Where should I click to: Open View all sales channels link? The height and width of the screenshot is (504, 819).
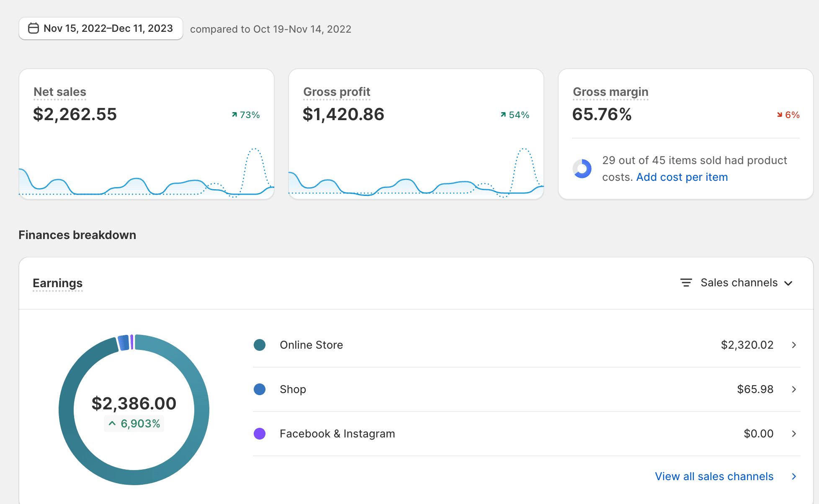click(x=714, y=476)
